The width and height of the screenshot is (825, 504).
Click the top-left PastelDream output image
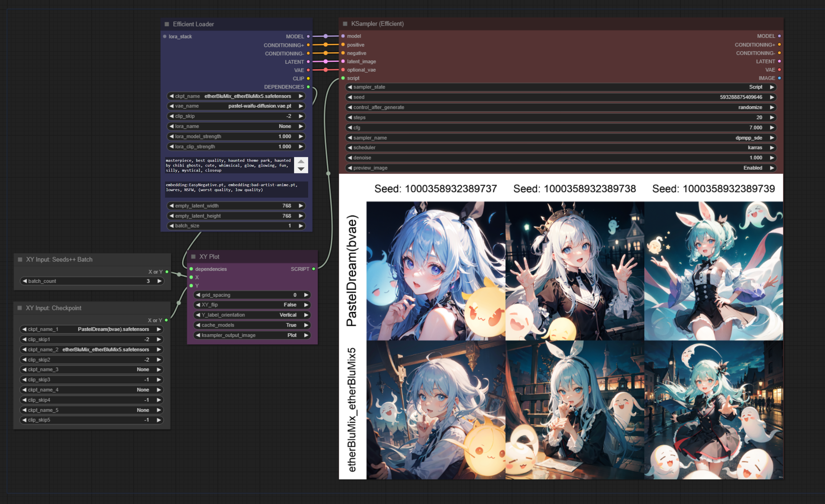(x=436, y=271)
